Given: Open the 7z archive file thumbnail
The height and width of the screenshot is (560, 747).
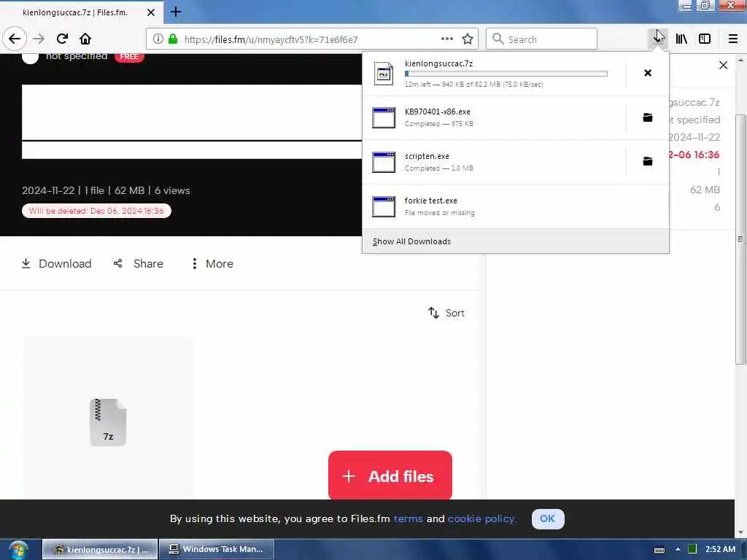Looking at the screenshot, I should (x=108, y=422).
